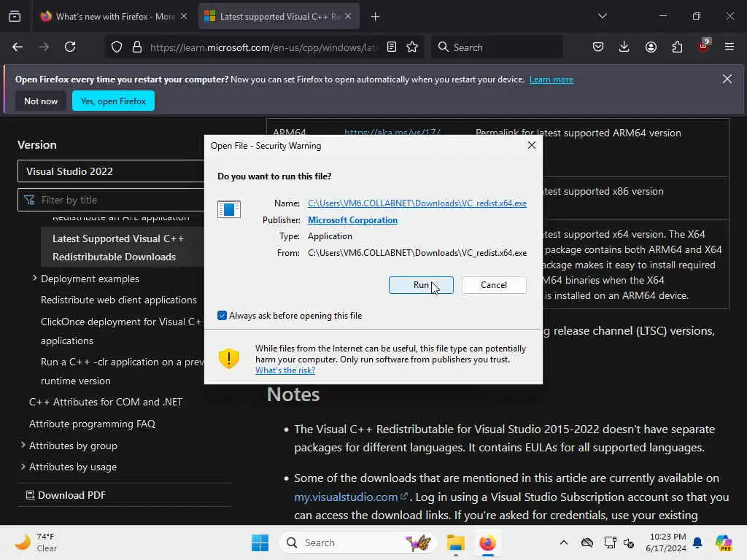
Task: Toggle reader view icon in address bar
Action: pyautogui.click(x=392, y=47)
